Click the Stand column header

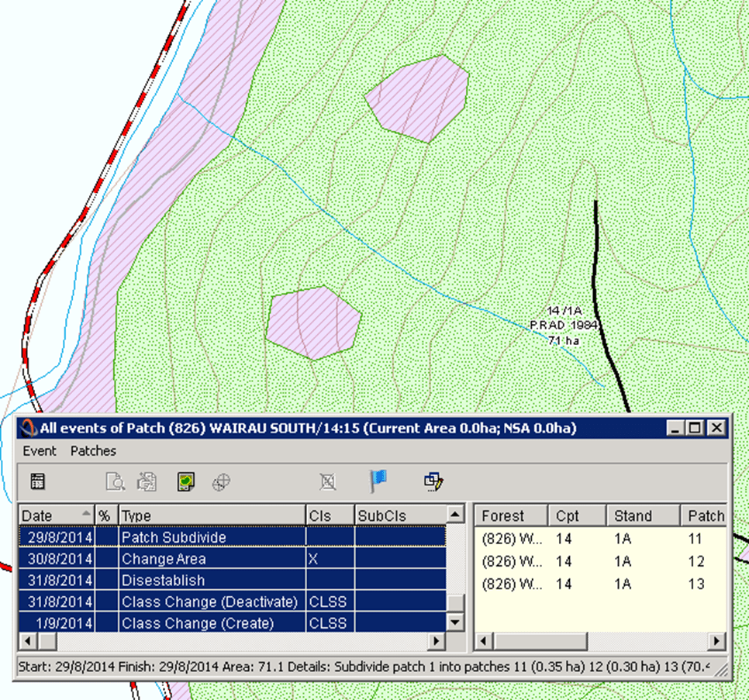point(643,516)
